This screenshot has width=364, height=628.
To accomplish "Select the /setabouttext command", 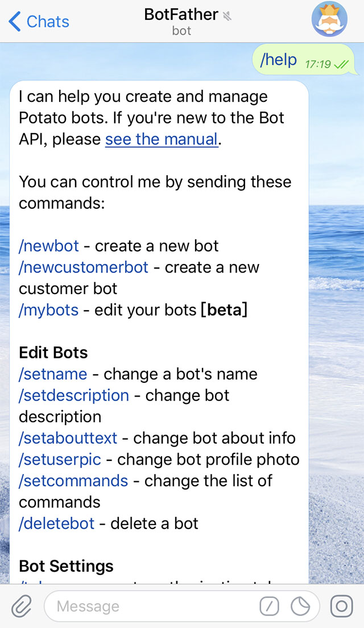I will [x=68, y=438].
